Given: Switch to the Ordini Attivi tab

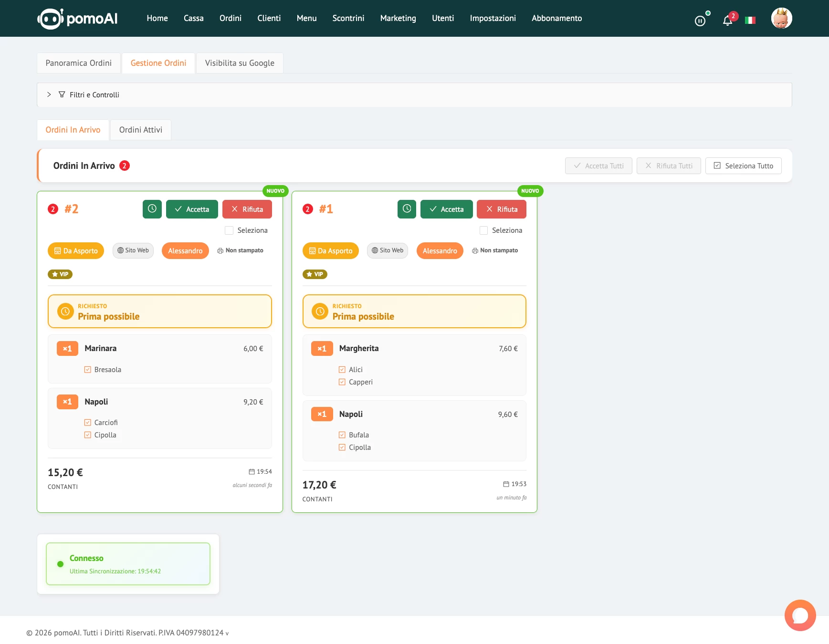Looking at the screenshot, I should click(141, 130).
